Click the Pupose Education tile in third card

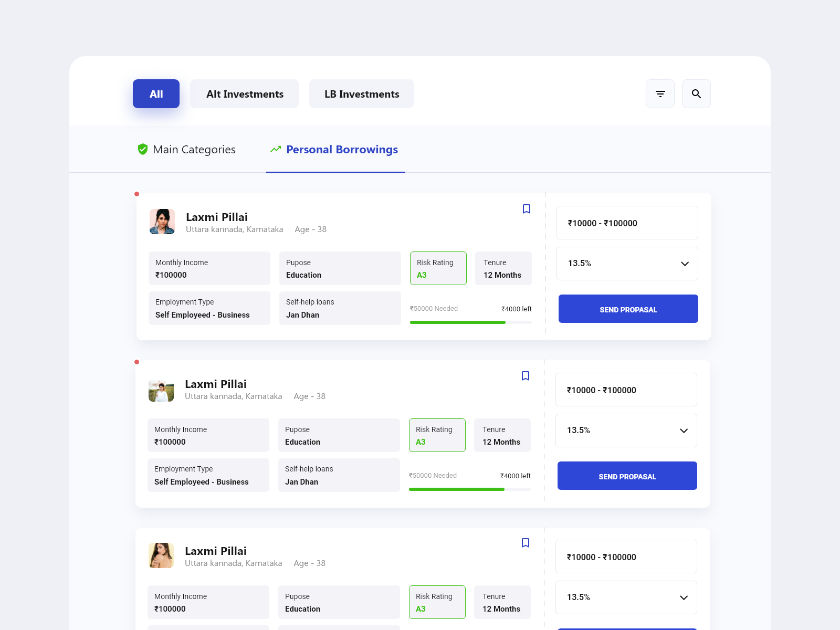click(339, 602)
